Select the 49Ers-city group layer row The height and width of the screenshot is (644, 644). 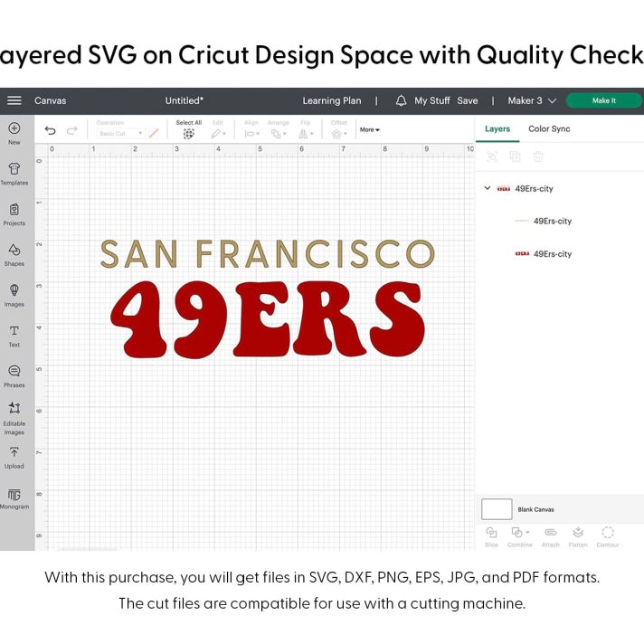[559, 188]
